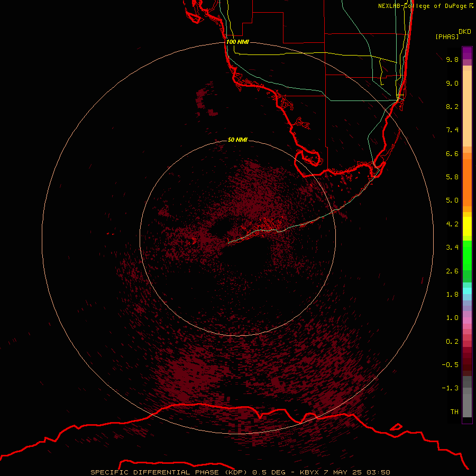The image size is (476, 476).
Task: Click the 1.8 legend value
Action: [452, 295]
